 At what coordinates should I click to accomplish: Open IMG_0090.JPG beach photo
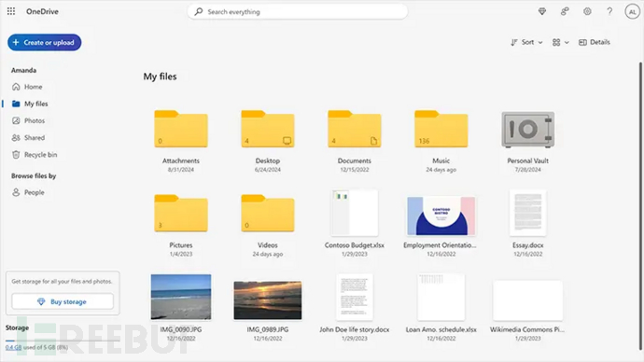tap(181, 297)
